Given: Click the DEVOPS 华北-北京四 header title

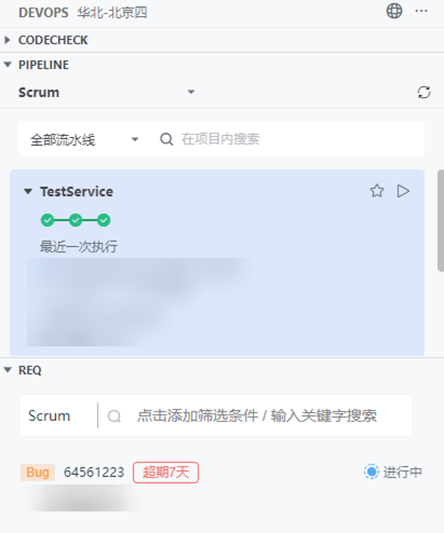Looking at the screenshot, I should [x=83, y=13].
